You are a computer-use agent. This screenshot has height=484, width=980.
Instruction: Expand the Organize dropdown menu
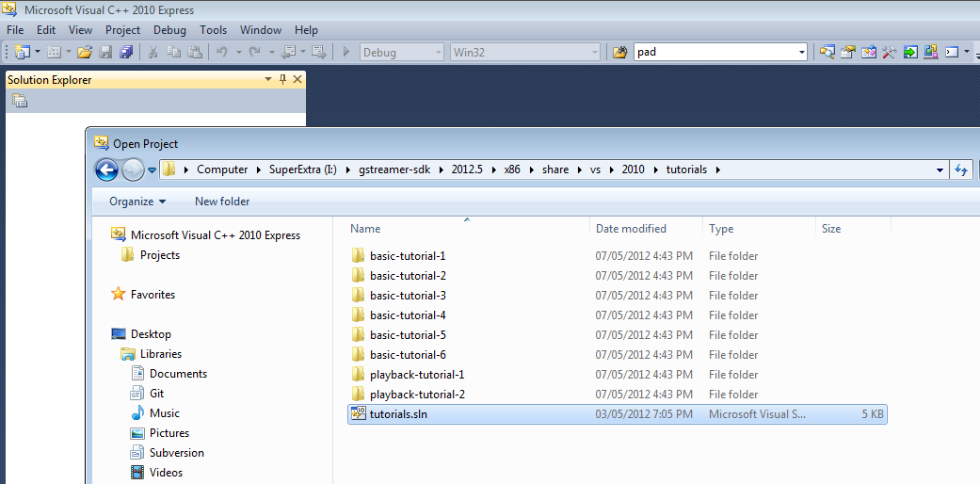137,202
